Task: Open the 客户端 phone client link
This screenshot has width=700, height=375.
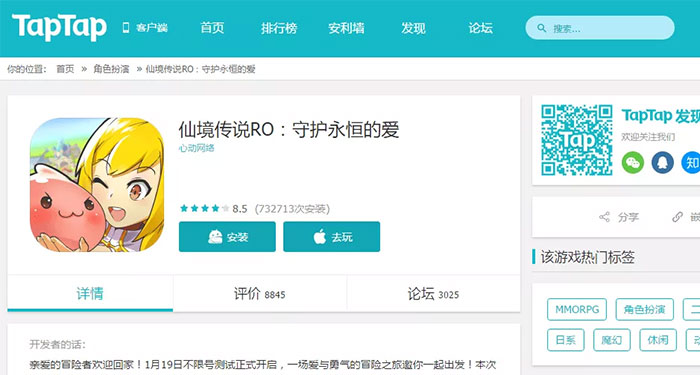Action: pyautogui.click(x=145, y=28)
